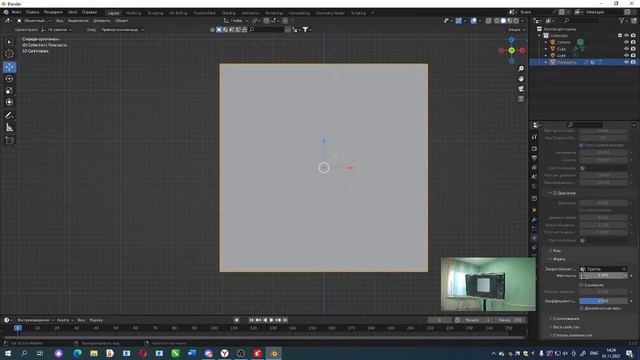Switch to material preview shading

pos(510,20)
